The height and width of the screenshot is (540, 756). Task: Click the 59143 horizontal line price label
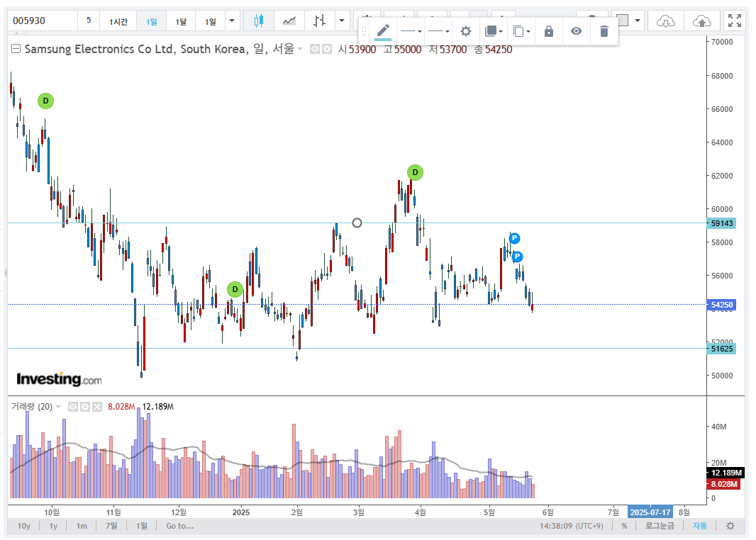[x=722, y=223]
